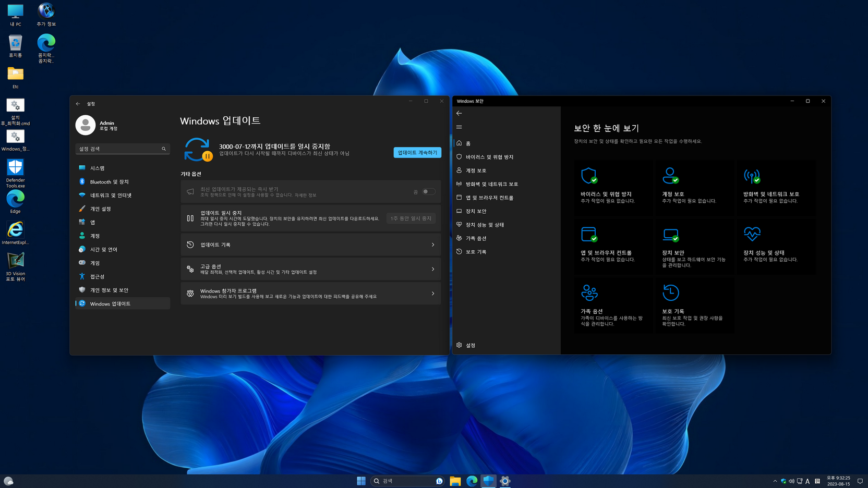Focus the 설정 검색 input field
The image size is (868, 488).
tap(123, 149)
